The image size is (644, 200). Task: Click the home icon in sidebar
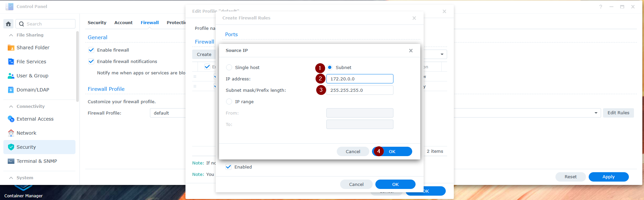pos(8,24)
